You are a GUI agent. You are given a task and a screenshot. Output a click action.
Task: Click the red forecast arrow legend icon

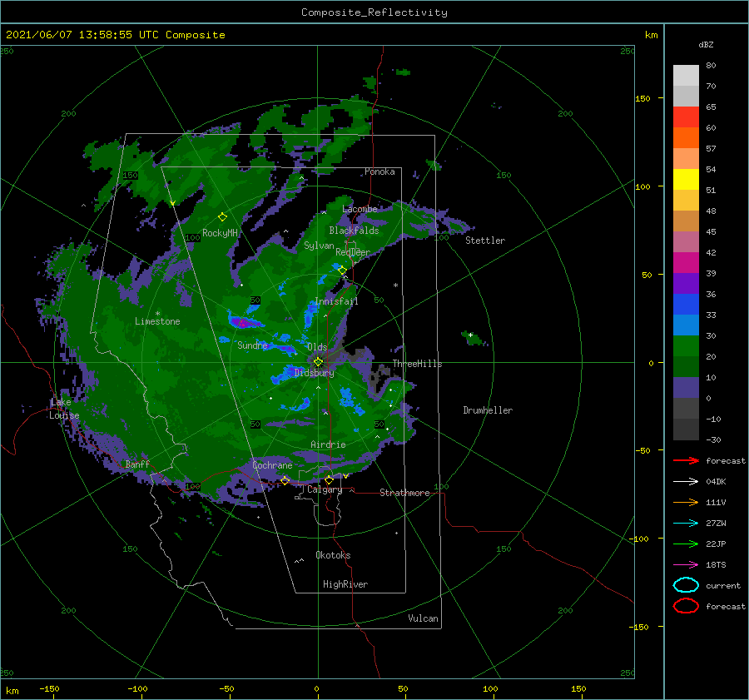[686, 460]
